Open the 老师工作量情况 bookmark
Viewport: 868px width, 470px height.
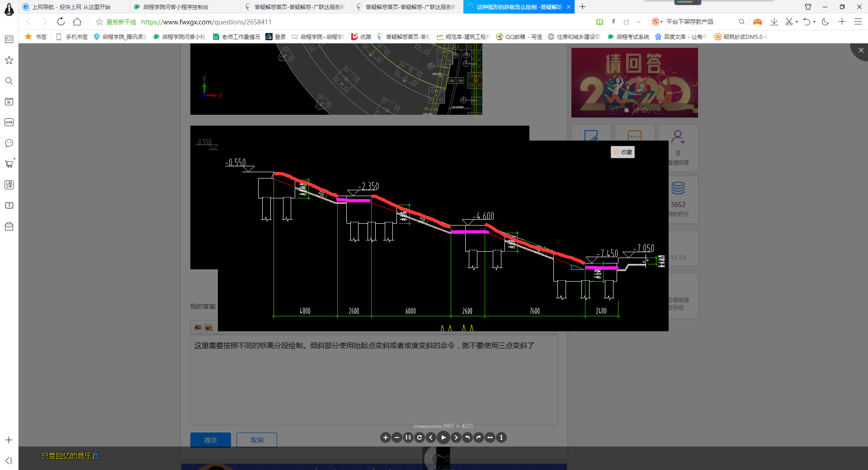click(236, 37)
